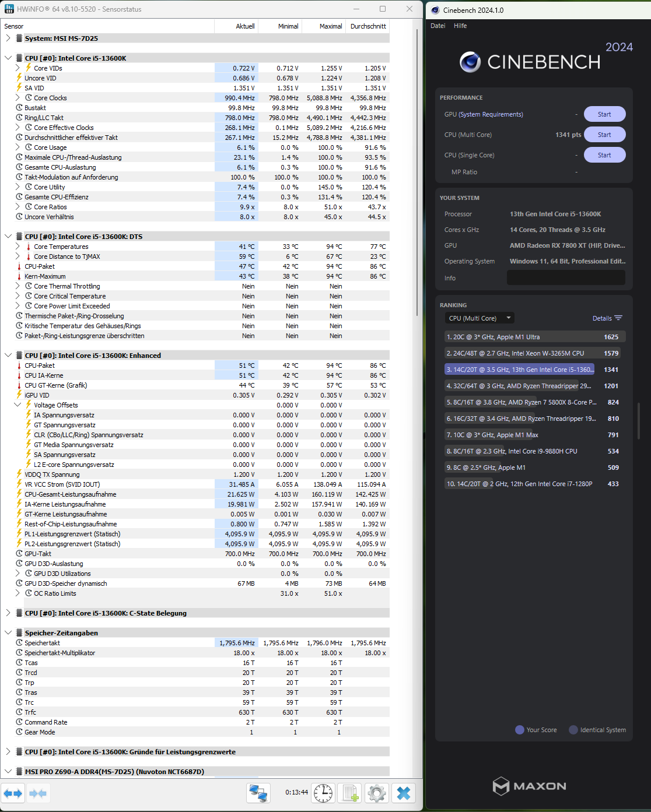Click the Identical System legend indicator
The width and height of the screenshot is (651, 812).
click(573, 730)
